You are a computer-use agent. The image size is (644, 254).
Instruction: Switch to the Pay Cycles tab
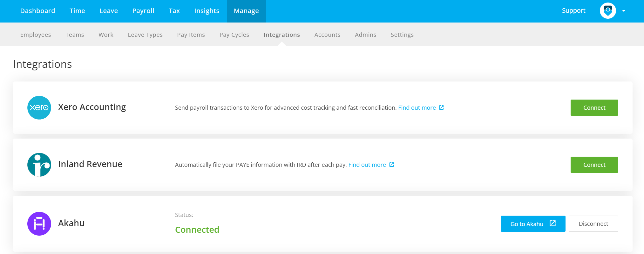coord(234,35)
